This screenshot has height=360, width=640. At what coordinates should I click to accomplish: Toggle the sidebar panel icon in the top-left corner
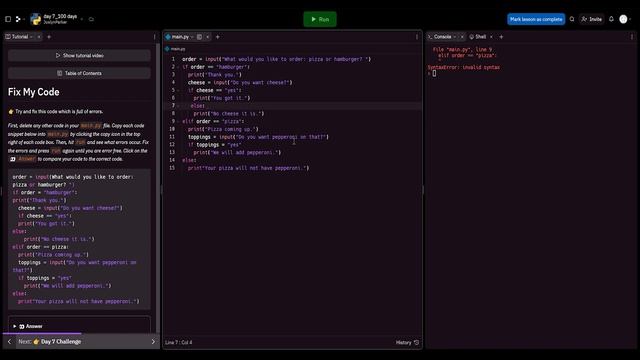coord(8,19)
